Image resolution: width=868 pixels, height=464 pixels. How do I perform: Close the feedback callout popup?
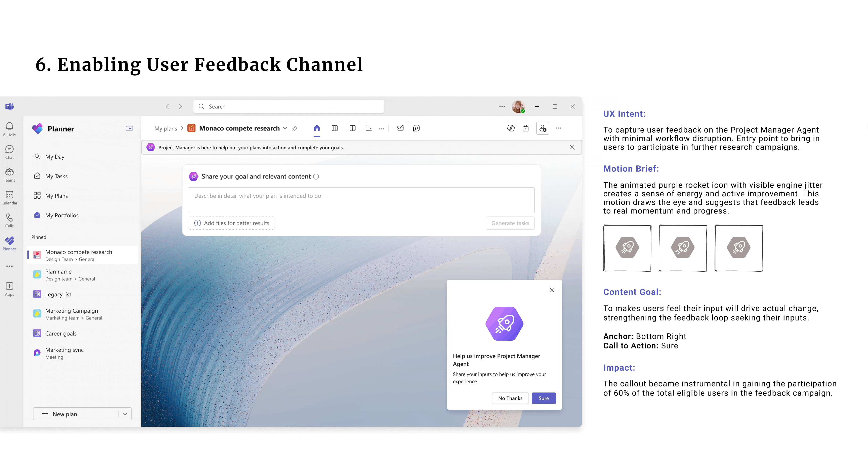(552, 290)
